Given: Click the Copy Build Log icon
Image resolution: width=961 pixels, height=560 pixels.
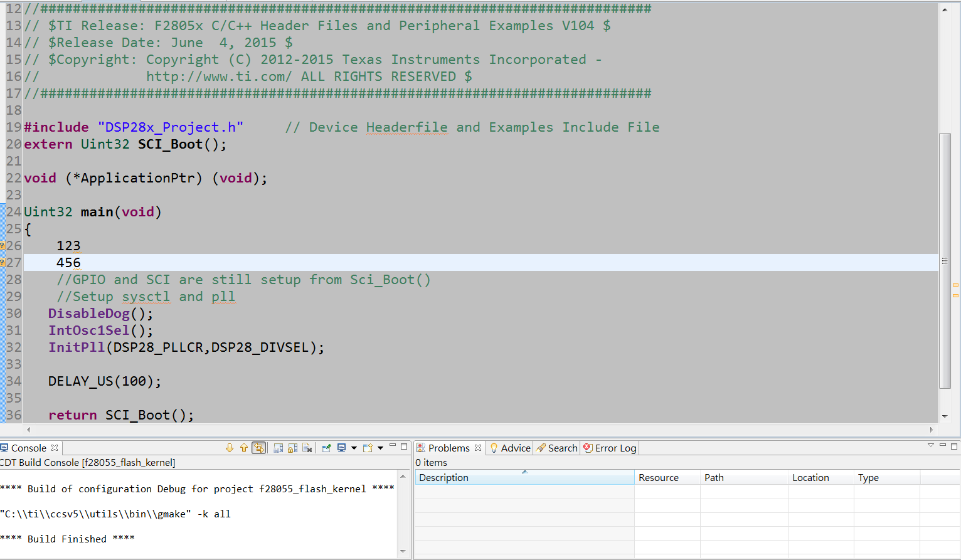Looking at the screenshot, I should pos(279,448).
